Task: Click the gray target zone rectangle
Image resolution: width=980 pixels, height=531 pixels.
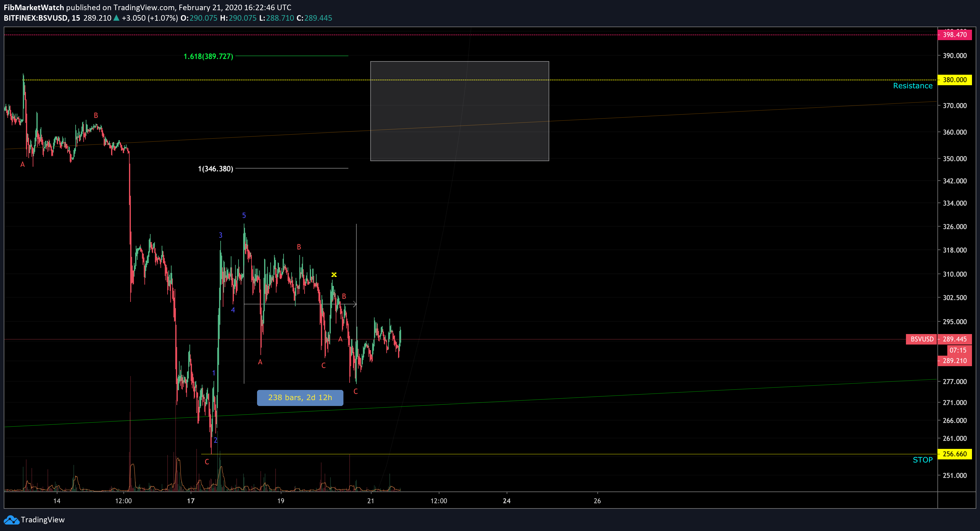Action: [459, 111]
